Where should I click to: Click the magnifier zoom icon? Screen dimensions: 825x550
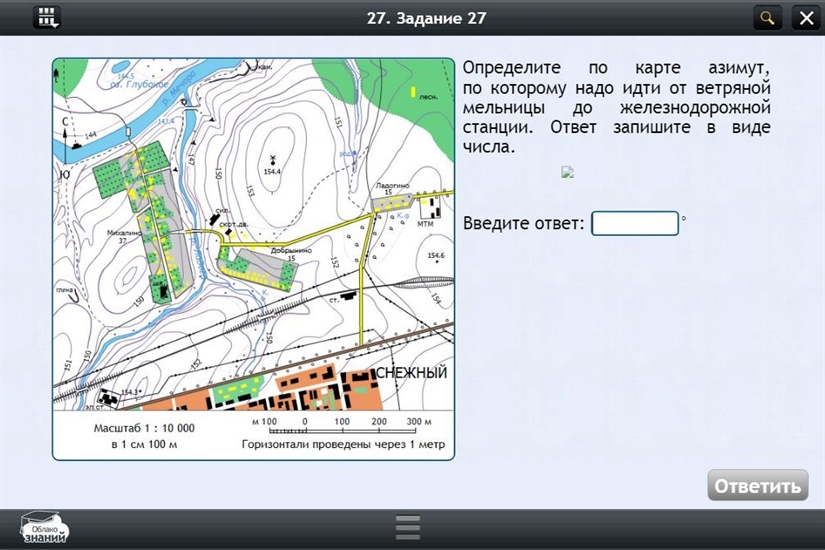pos(767,17)
